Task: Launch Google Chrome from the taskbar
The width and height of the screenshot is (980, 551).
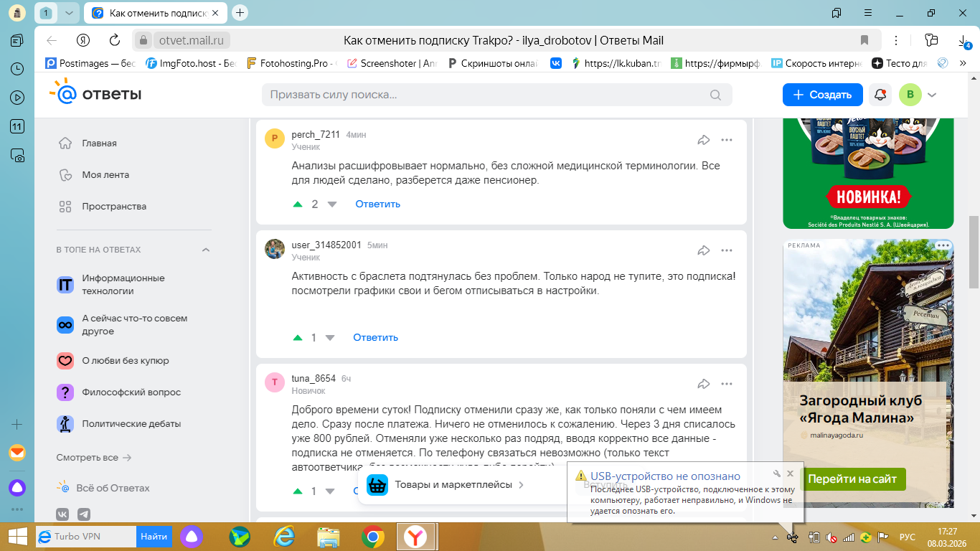Action: coord(372,536)
